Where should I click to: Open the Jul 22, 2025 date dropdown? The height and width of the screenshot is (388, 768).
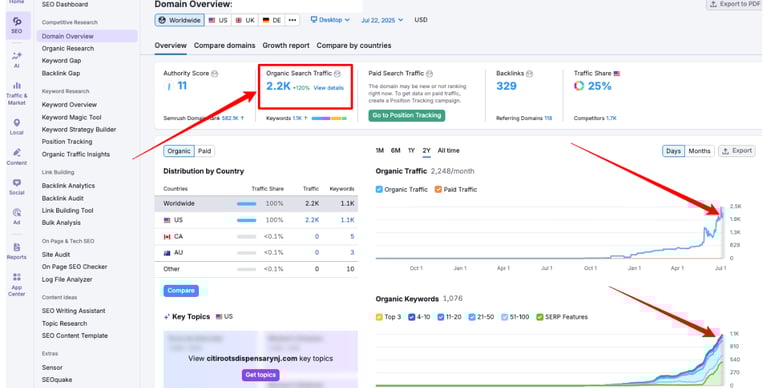pos(382,20)
